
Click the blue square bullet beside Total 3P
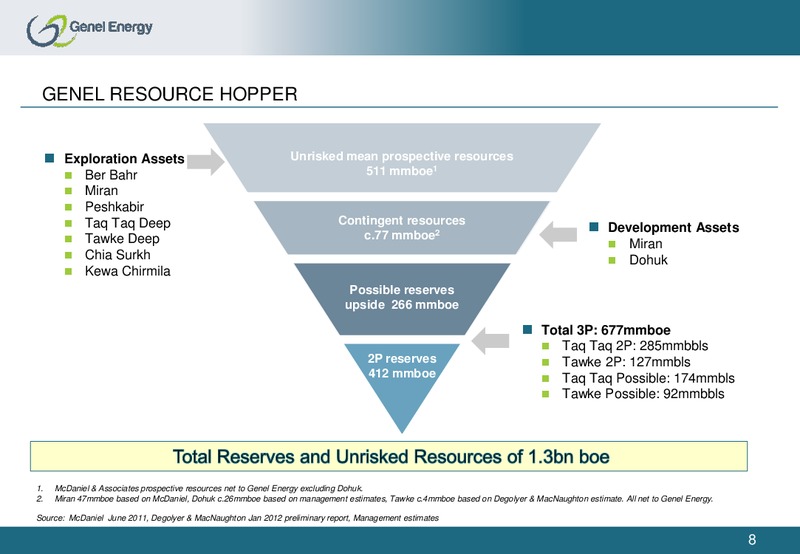tap(528, 330)
